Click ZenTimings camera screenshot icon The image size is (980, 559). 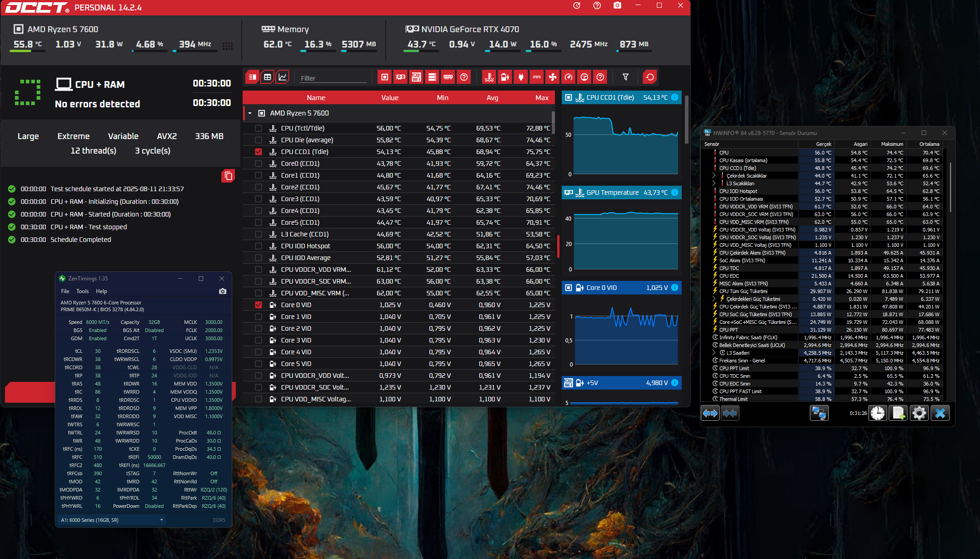pos(223,291)
